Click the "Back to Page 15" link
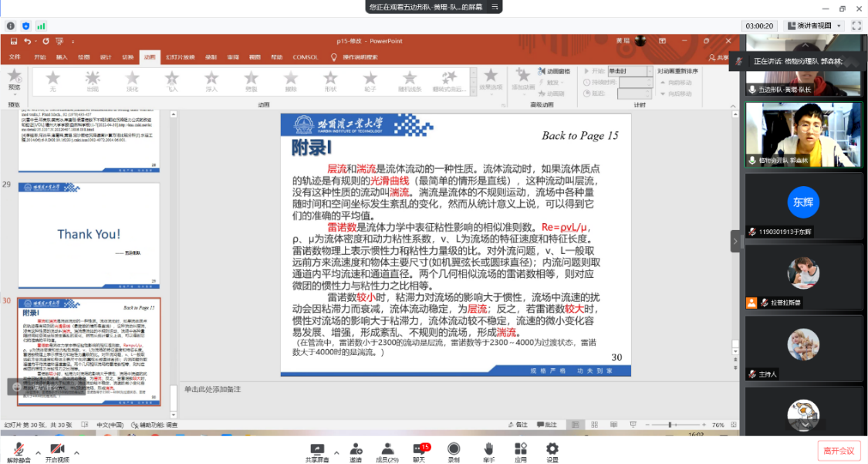The image size is (868, 464). pyautogui.click(x=579, y=136)
